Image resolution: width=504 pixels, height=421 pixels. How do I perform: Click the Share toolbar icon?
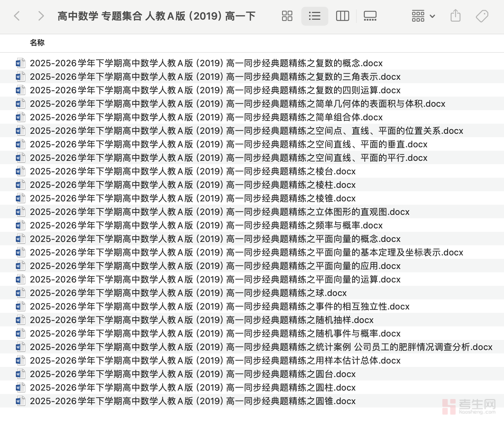455,16
